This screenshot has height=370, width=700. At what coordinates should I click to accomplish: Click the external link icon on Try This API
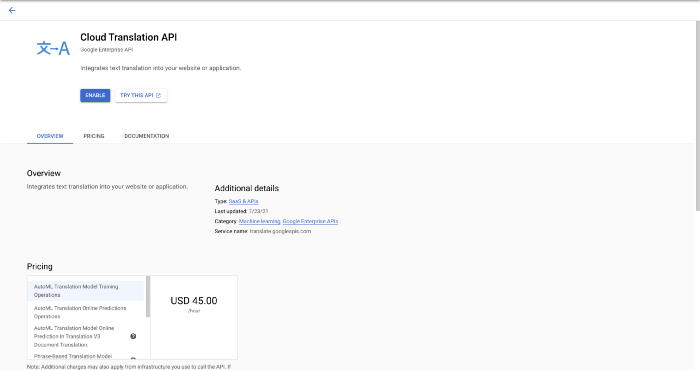coord(158,96)
